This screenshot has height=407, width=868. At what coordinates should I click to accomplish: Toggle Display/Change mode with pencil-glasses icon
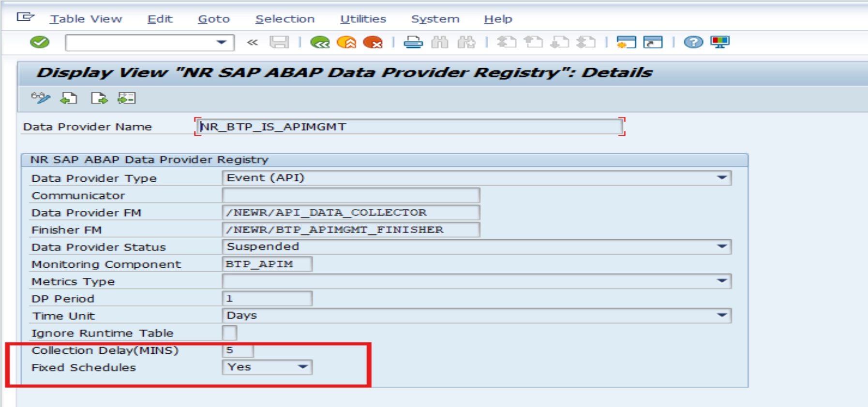coord(41,98)
